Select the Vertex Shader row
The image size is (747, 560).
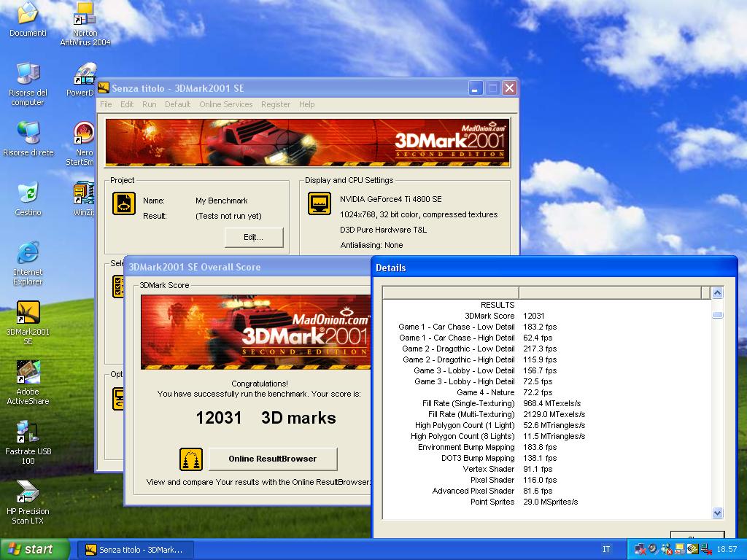pos(546,469)
